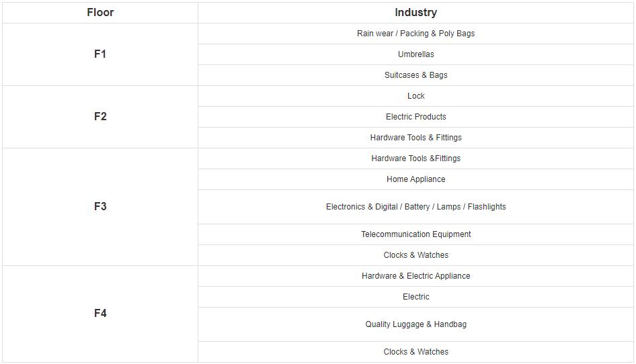Select Clocks & Watches under F4
The height and width of the screenshot is (364, 636).
coord(415,352)
